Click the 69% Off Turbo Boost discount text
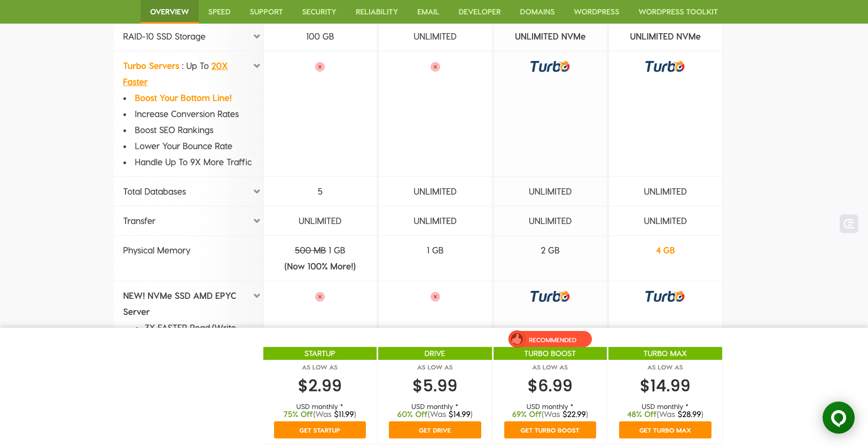The height and width of the screenshot is (447, 868). (527, 414)
